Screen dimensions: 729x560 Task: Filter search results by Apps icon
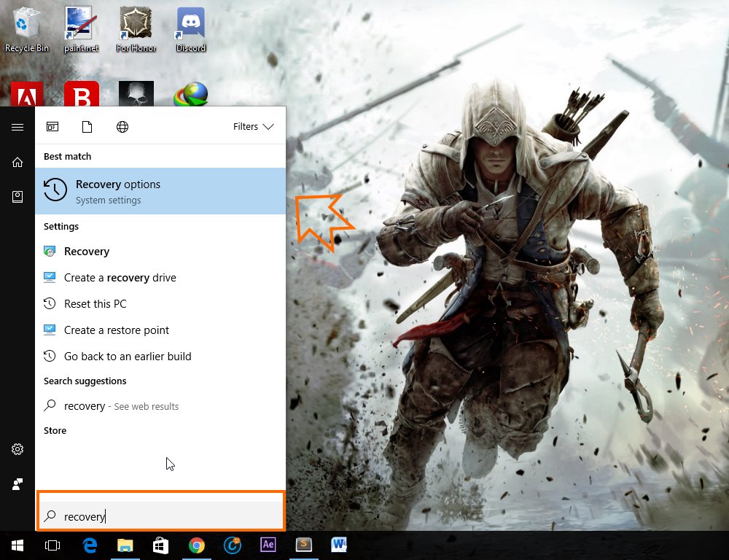(x=52, y=127)
